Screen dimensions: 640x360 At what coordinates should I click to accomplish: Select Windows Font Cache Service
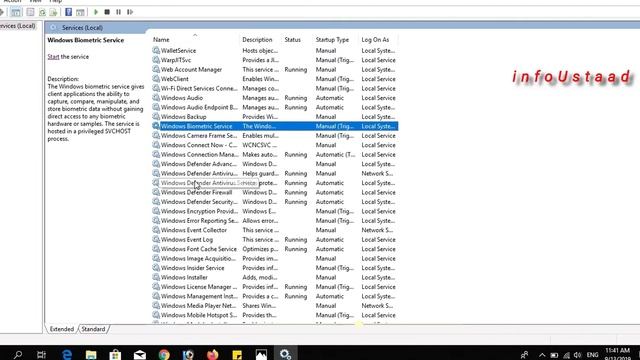click(275, 249)
